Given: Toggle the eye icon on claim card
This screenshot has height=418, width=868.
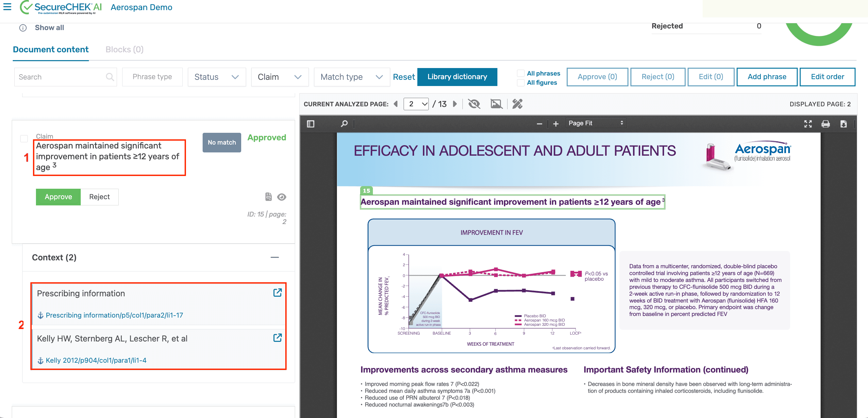Looking at the screenshot, I should click(x=281, y=197).
